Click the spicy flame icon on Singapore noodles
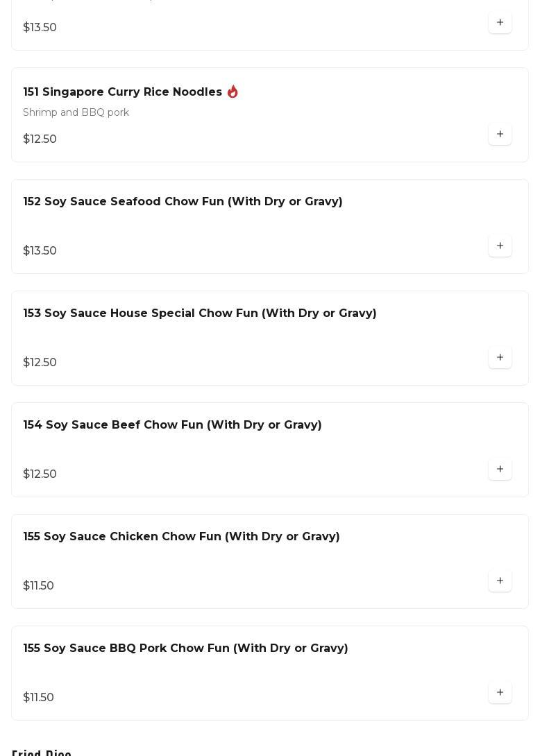This screenshot has width=540, height=756. coord(233,92)
